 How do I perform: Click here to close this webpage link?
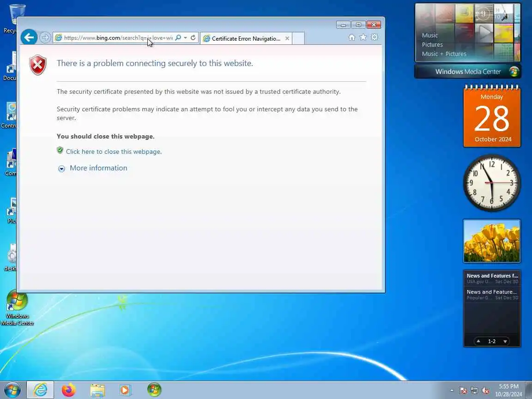point(114,151)
